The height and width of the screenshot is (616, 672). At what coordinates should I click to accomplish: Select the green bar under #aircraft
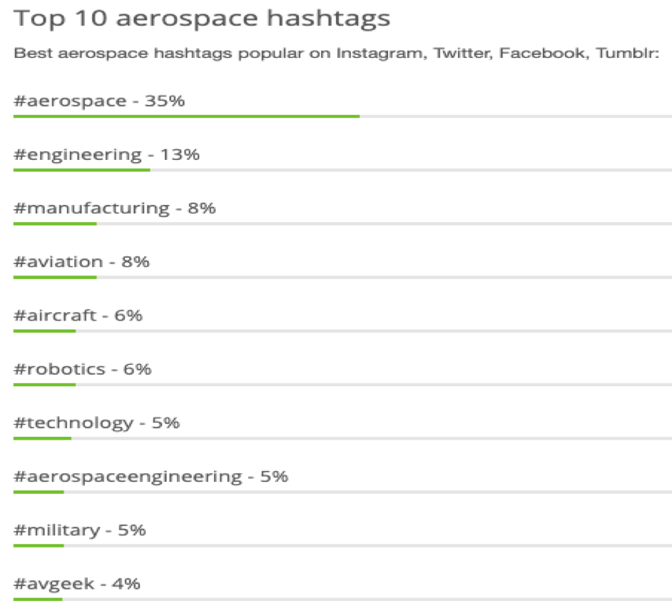click(x=44, y=330)
